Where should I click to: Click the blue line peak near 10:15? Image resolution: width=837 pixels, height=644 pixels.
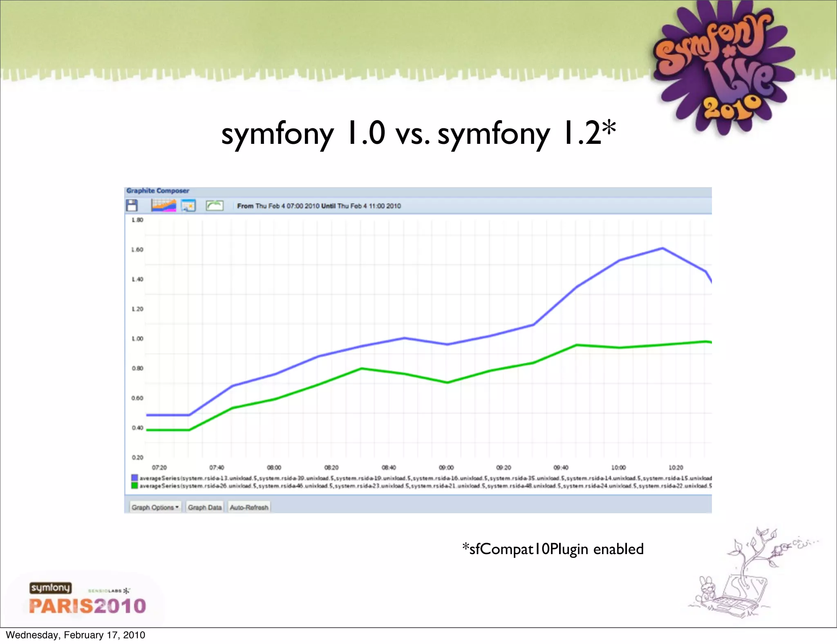pos(662,248)
